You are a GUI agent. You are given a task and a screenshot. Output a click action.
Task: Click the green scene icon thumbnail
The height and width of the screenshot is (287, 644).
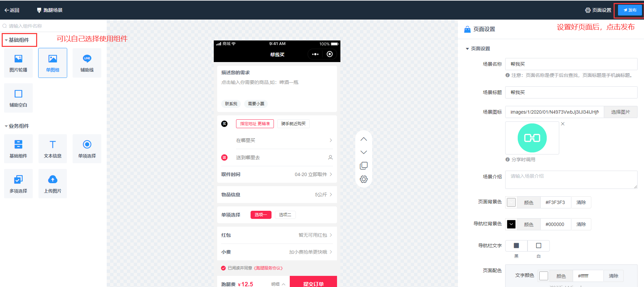(532, 138)
